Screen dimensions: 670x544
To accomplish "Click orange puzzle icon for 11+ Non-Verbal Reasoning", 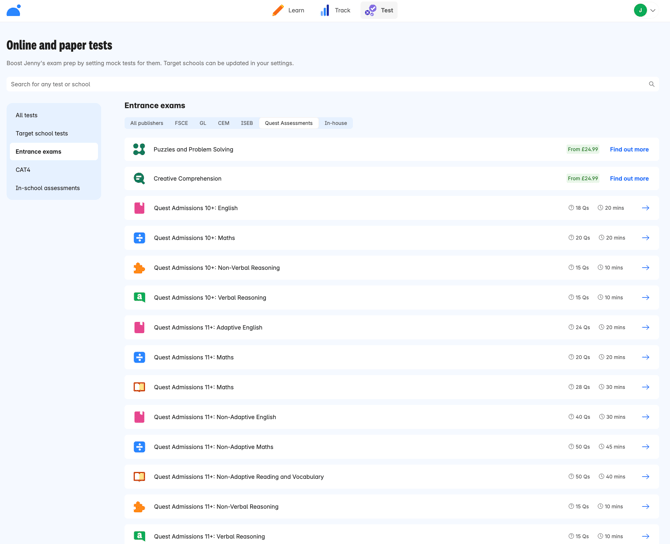I will [x=139, y=507].
